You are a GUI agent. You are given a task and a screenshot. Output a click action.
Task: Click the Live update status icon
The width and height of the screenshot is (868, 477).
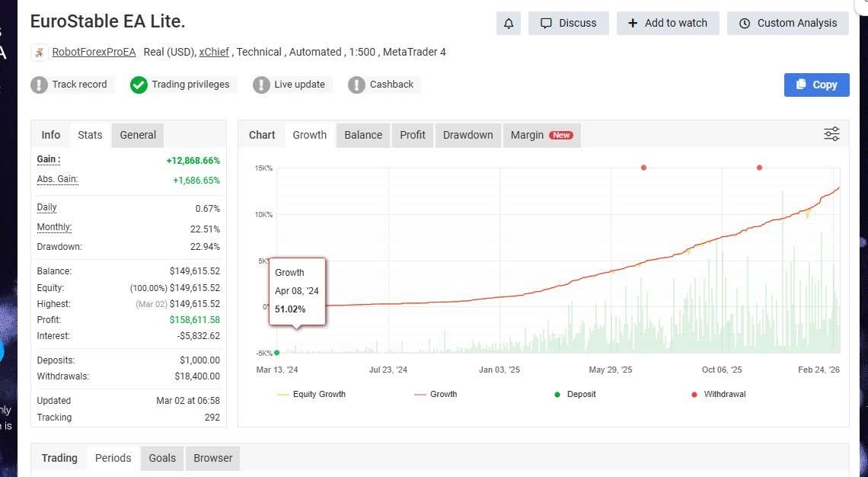tap(262, 85)
